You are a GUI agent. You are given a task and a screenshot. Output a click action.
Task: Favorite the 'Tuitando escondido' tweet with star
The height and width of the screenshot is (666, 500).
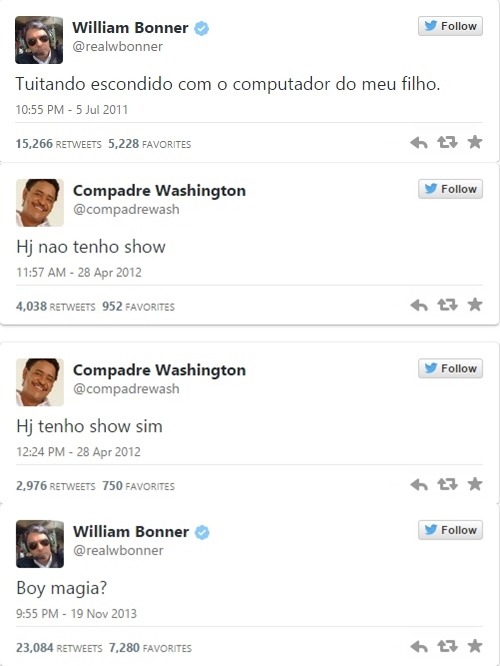click(475, 142)
